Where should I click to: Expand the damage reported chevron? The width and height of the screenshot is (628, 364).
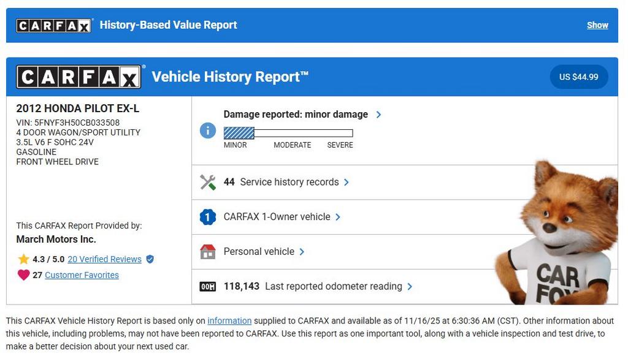(x=378, y=115)
